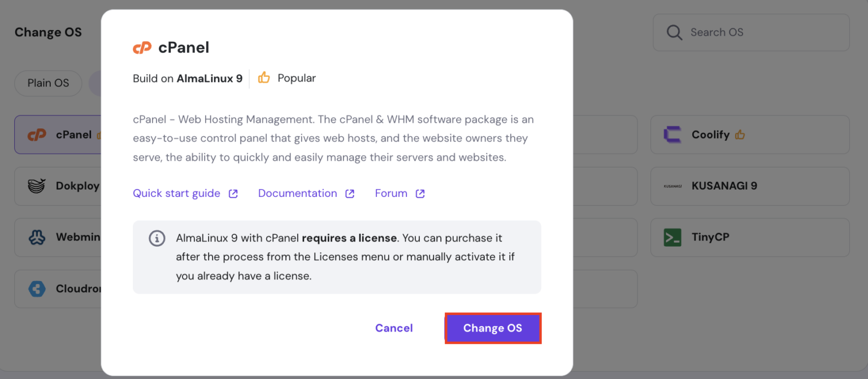Screen dimensions: 868x379
Task: Click the Documentation link
Action: click(x=297, y=193)
